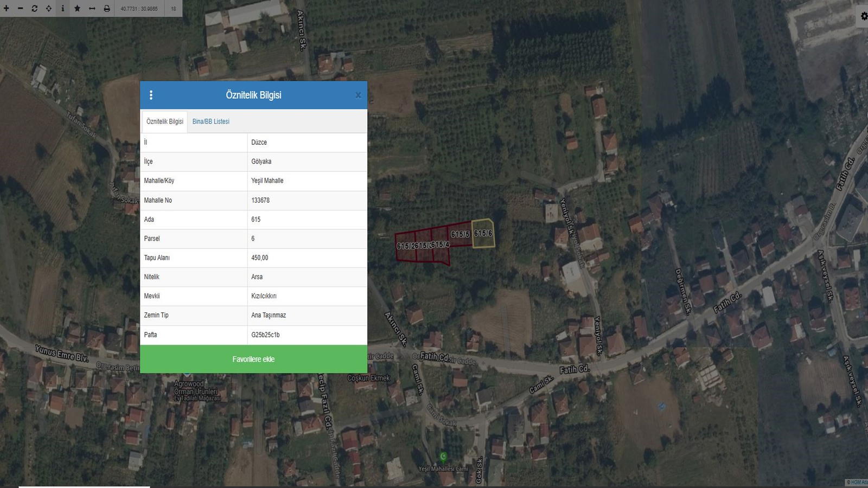Click the Favorilere ekle button
The height and width of the screenshot is (488, 868).
[x=253, y=359]
